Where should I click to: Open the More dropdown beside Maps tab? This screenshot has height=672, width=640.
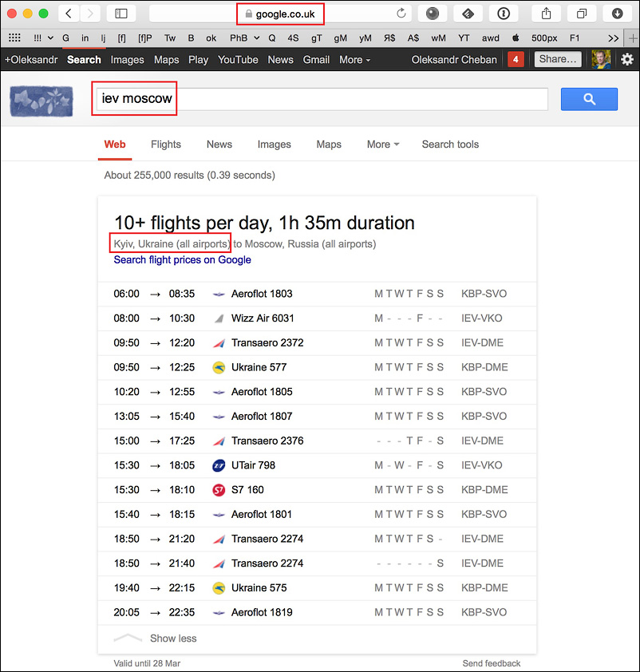[x=383, y=144]
